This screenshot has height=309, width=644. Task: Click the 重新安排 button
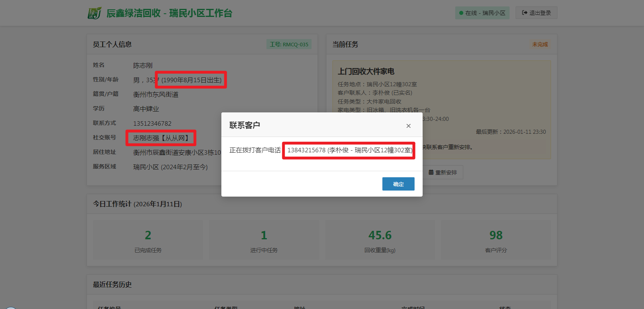coord(442,172)
